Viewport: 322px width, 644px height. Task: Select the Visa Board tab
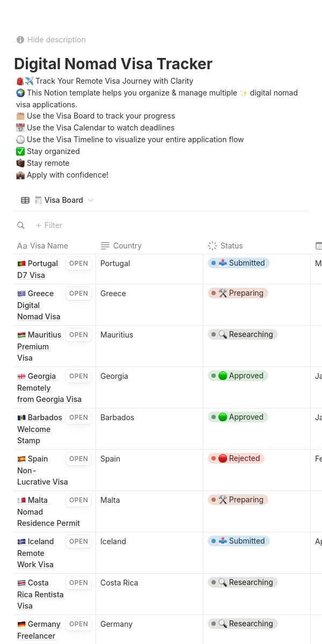63,200
